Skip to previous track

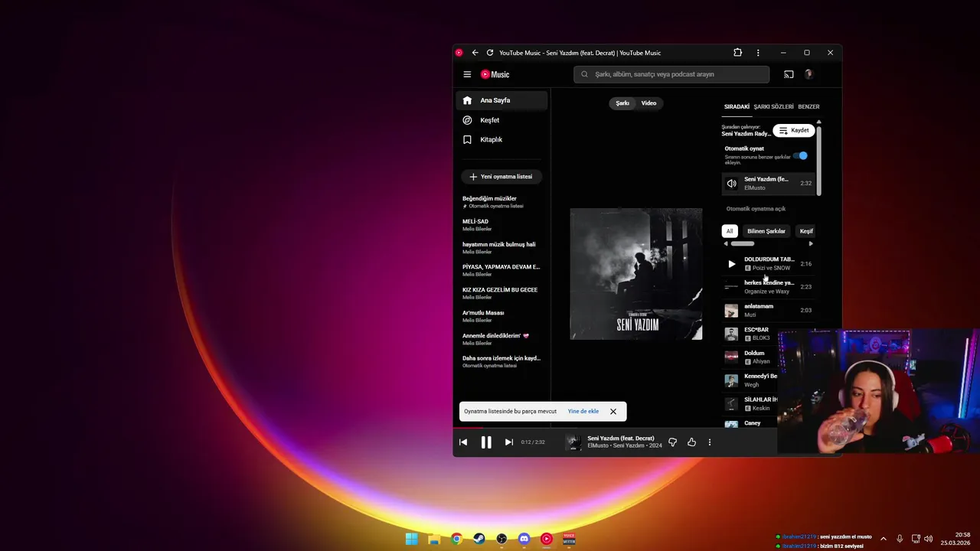[x=463, y=442]
